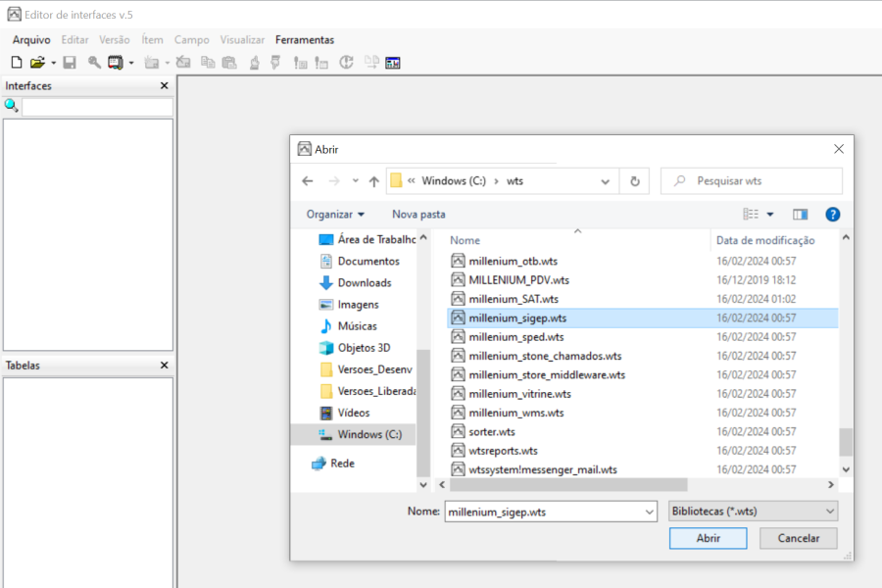Close the Tabelas panel
The image size is (882, 588).
[165, 366]
